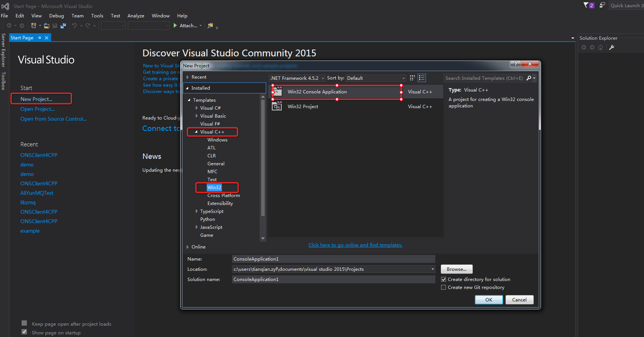Click the template tree vertical scrollbar
Screen dimensions: 644x337
click(x=263, y=158)
